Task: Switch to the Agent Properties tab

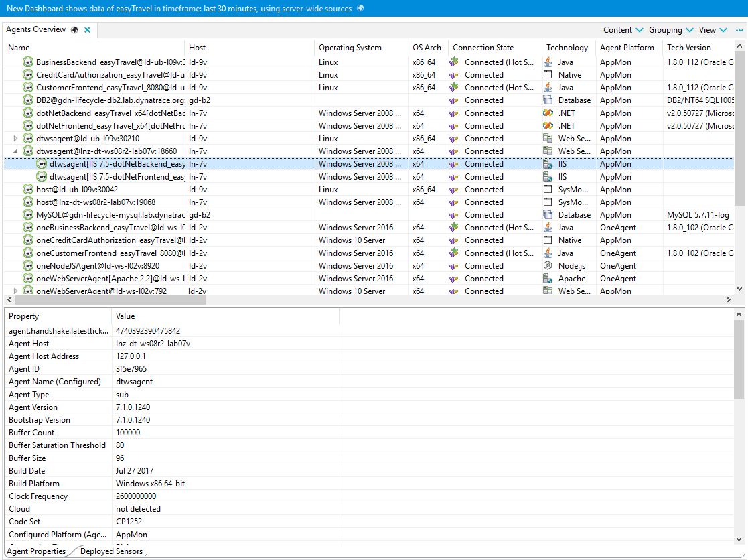Action: (x=36, y=551)
